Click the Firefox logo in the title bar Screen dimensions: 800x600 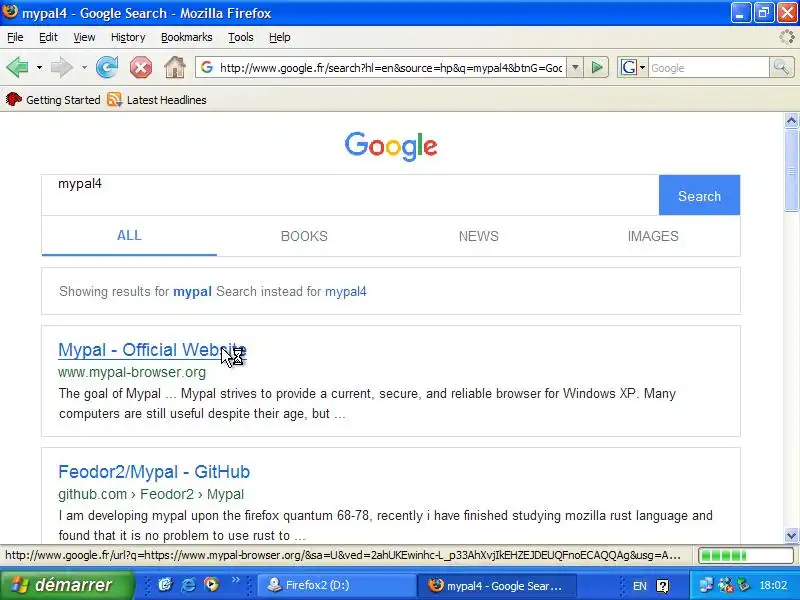point(10,12)
